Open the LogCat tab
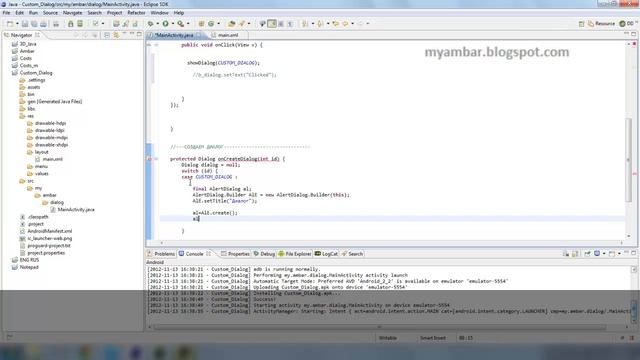Viewport: 640px width, 360px height. [x=327, y=254]
